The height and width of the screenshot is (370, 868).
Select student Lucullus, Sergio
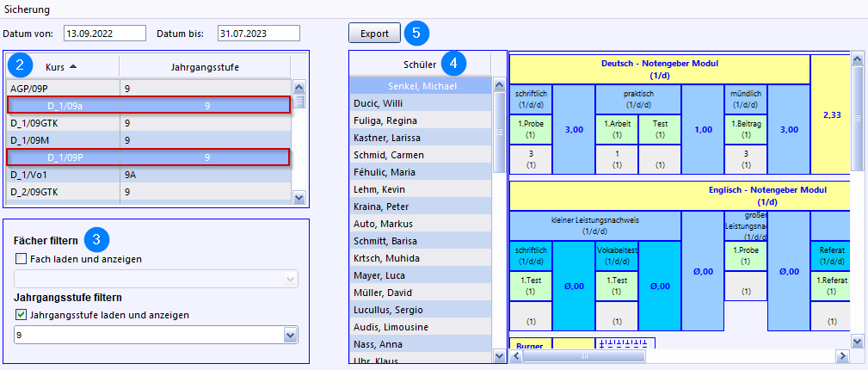[420, 310]
